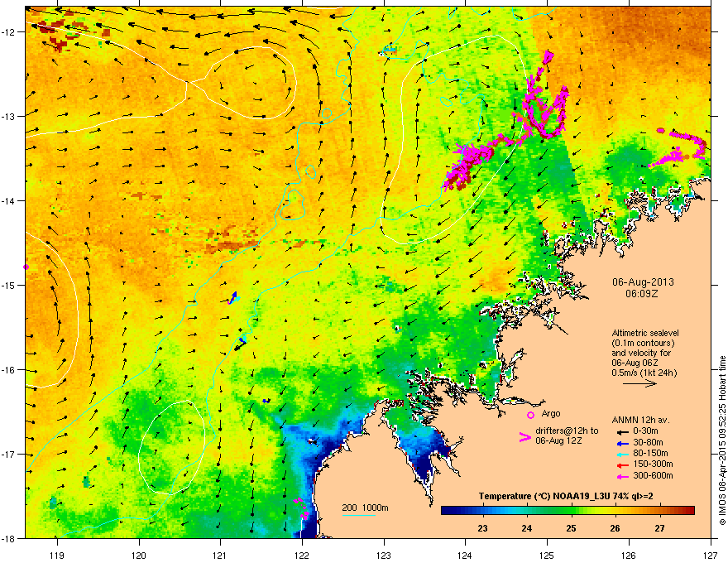Click the Argo circle symbol in the legend

click(530, 415)
